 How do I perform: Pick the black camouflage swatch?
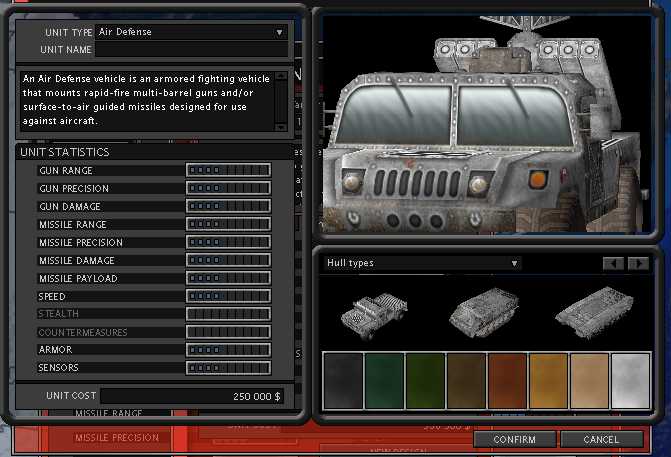343,381
